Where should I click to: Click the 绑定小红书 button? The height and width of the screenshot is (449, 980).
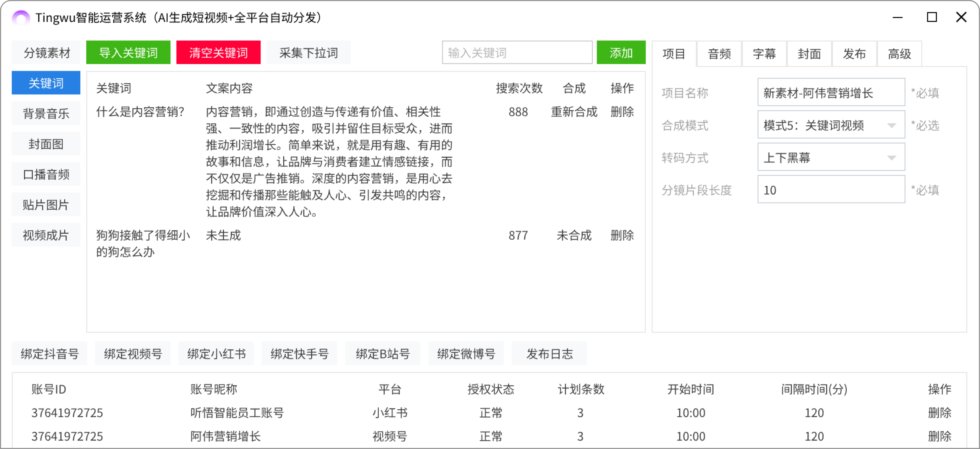[x=216, y=354]
